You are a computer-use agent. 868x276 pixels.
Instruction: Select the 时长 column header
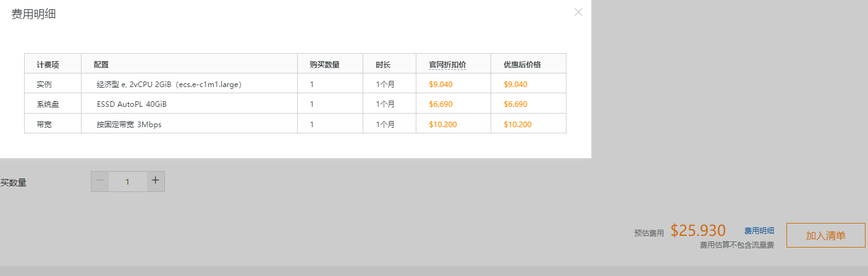(x=383, y=64)
